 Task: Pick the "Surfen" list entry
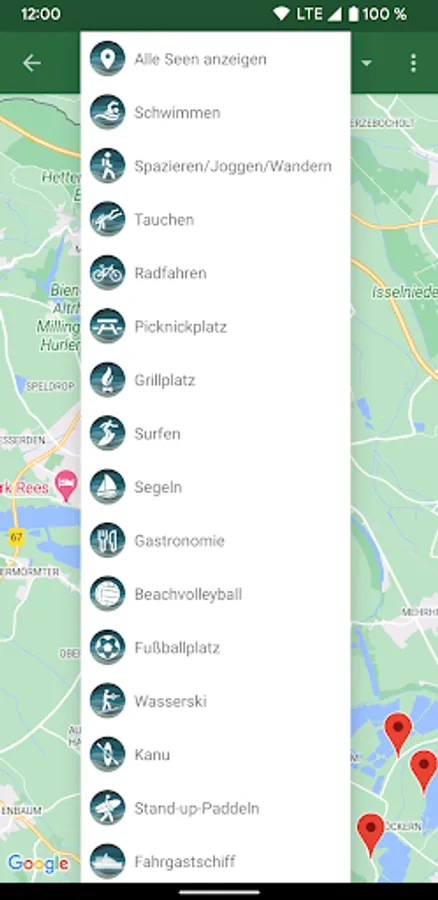[216, 433]
